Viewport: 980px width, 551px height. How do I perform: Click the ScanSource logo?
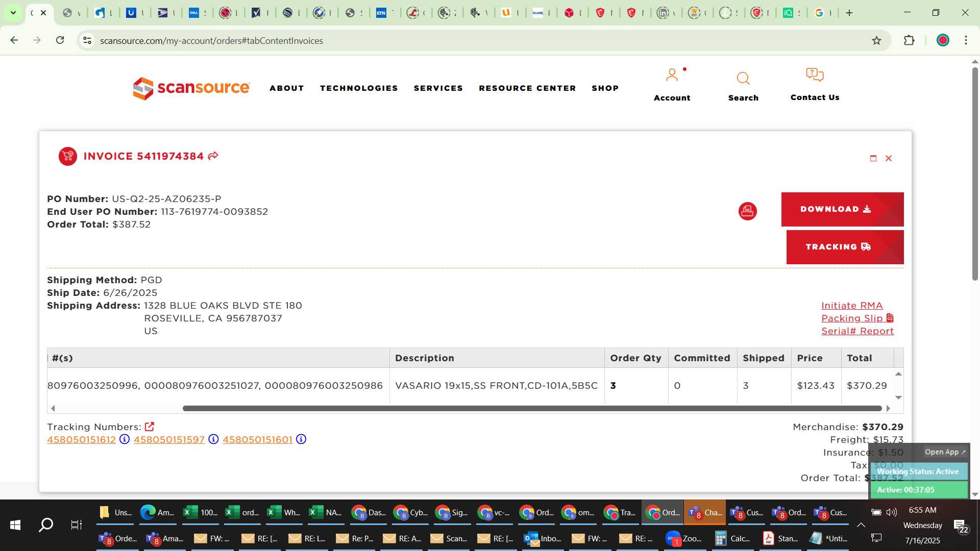(191, 88)
